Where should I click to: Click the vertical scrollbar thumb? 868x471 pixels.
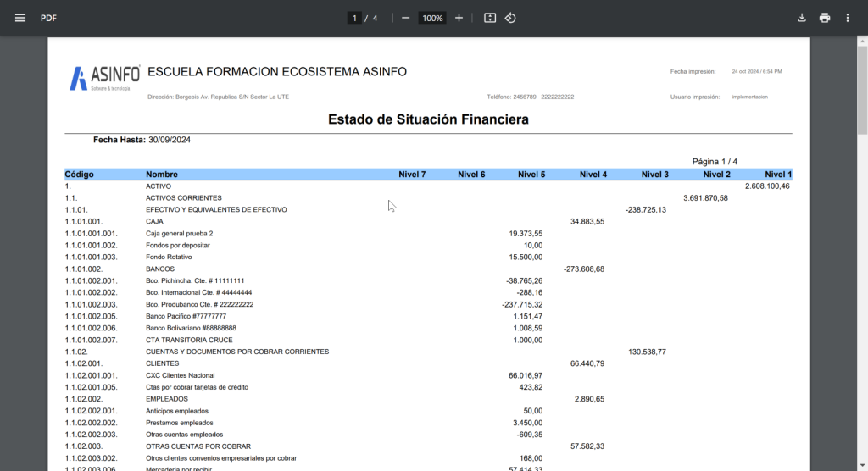click(x=862, y=90)
